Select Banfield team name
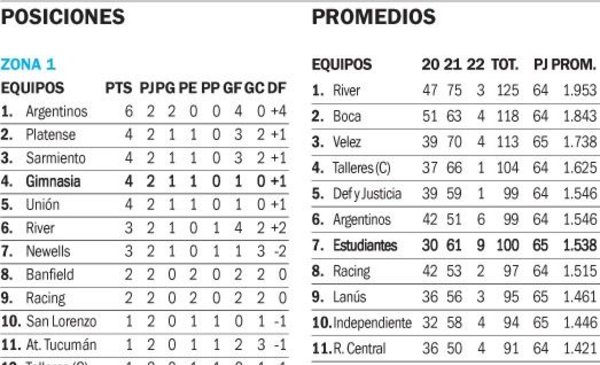Viewport: 600px width, 365px height. point(50,274)
